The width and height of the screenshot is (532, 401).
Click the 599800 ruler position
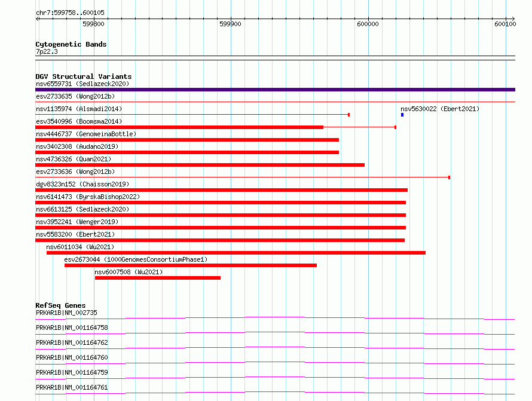click(x=93, y=24)
